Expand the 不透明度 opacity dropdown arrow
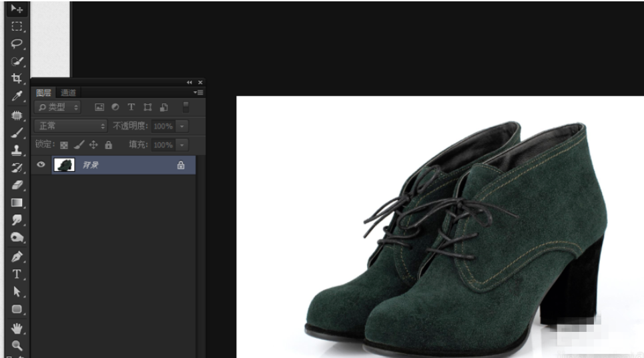Viewport: 644px width, 358px height. coord(182,126)
